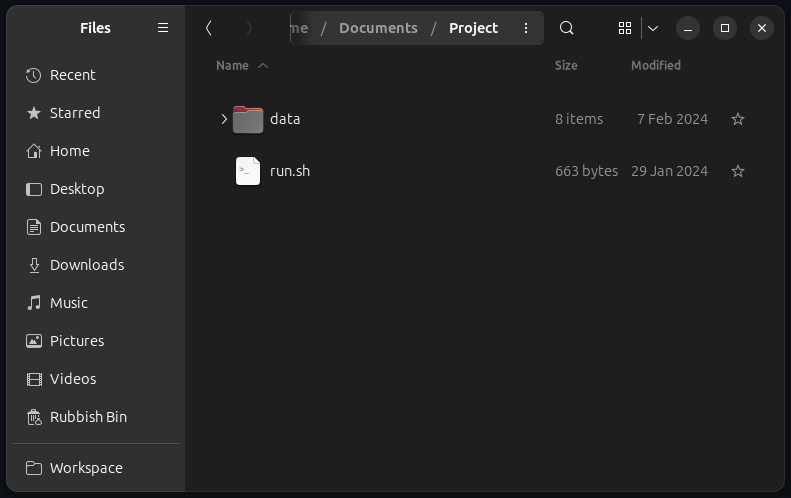
Task: Open view options dropdown arrow
Action: pyautogui.click(x=652, y=28)
